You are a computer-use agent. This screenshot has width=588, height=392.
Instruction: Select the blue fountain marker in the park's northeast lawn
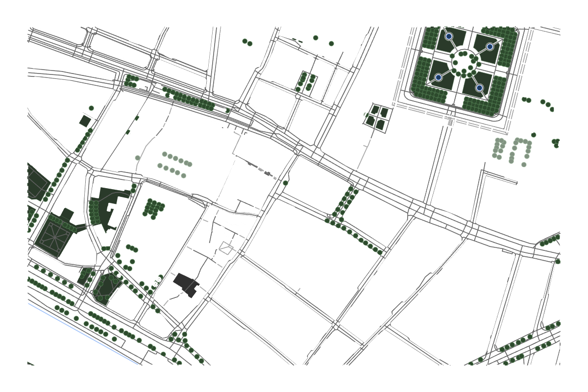click(x=490, y=47)
